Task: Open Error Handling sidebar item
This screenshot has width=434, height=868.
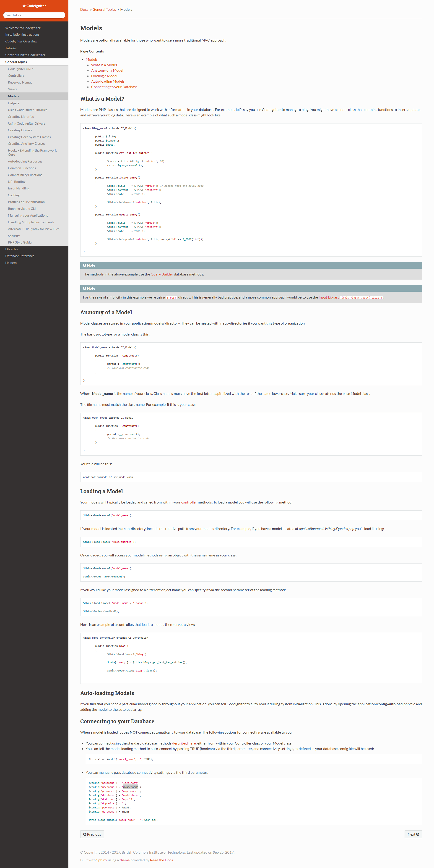Action: tap(34, 188)
